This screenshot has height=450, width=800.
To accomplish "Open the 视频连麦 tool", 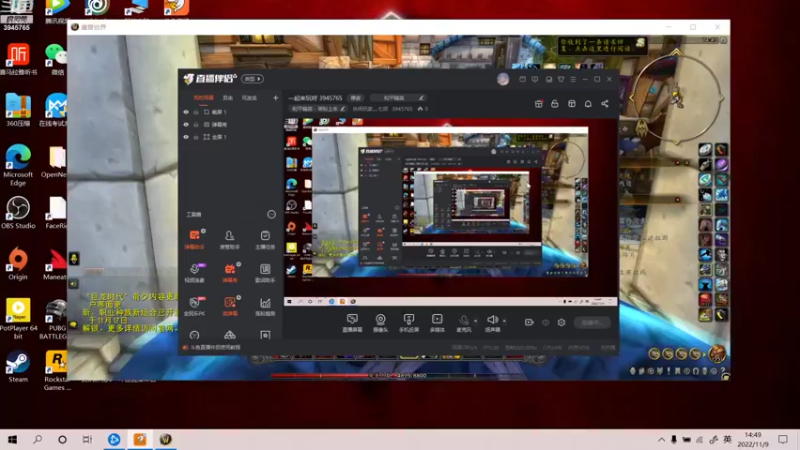I will point(194,273).
